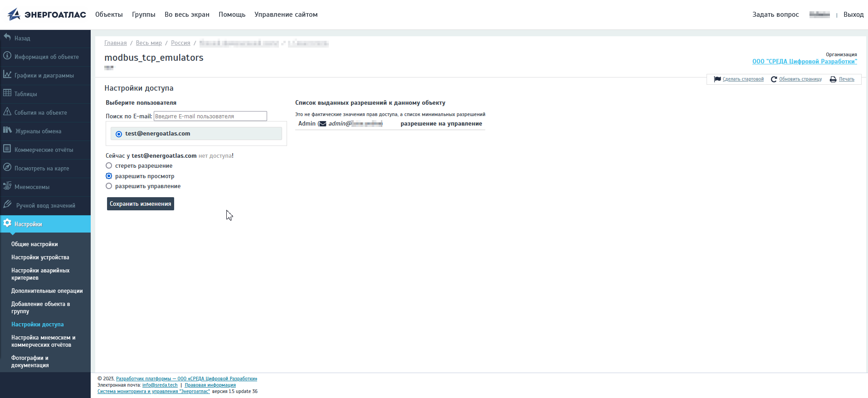Open "Настройки устройства" in the sidebar submenu
This screenshot has width=868, height=398.
coord(40,257)
